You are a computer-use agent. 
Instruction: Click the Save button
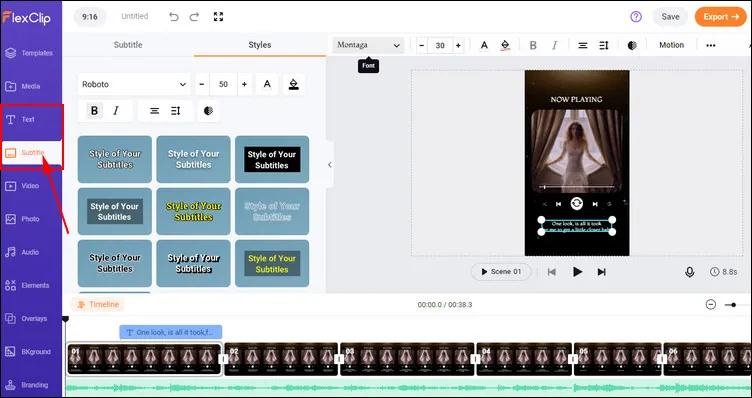coord(670,17)
